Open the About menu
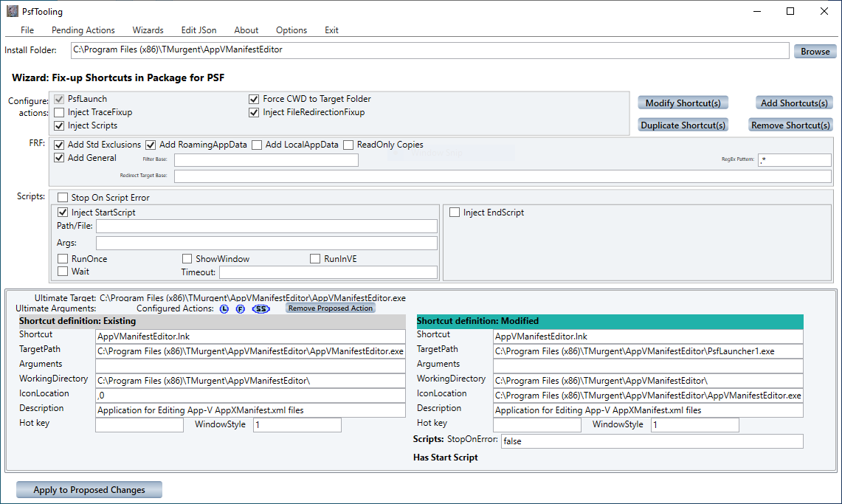The image size is (842, 504). coord(246,30)
